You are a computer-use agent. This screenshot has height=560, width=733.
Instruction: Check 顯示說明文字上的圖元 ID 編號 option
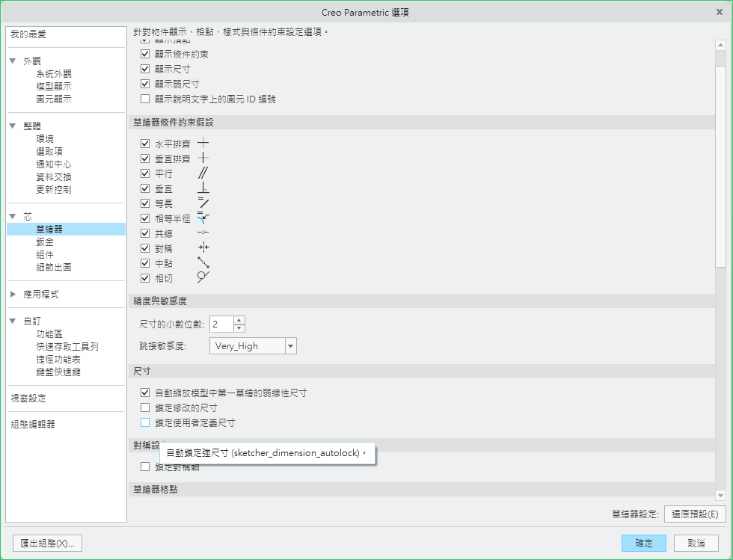[x=146, y=99]
